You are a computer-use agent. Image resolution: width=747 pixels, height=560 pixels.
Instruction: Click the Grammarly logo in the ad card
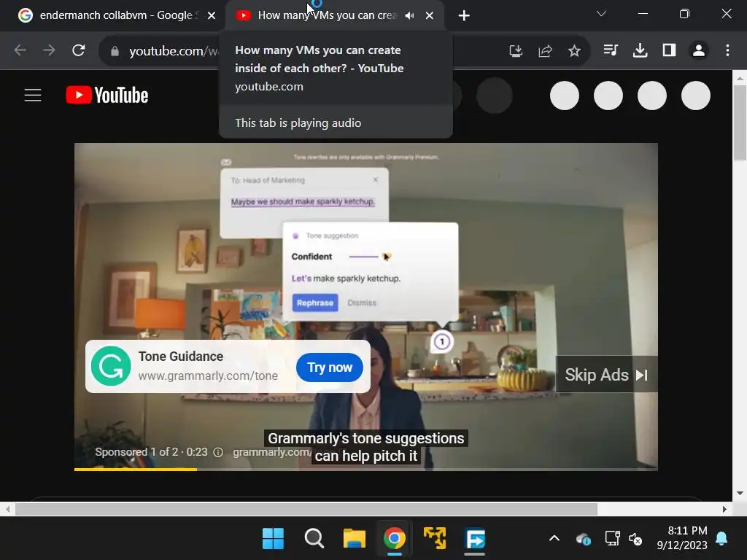[111, 366]
